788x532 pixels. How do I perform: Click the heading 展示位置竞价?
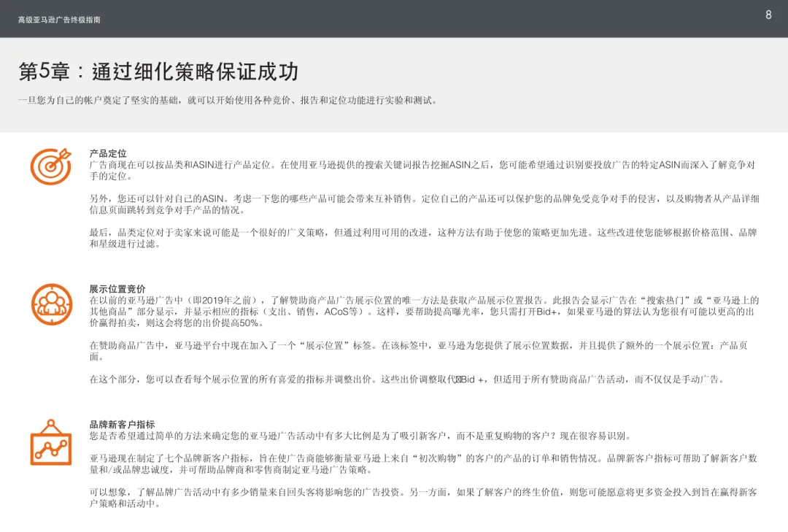[x=117, y=289]
